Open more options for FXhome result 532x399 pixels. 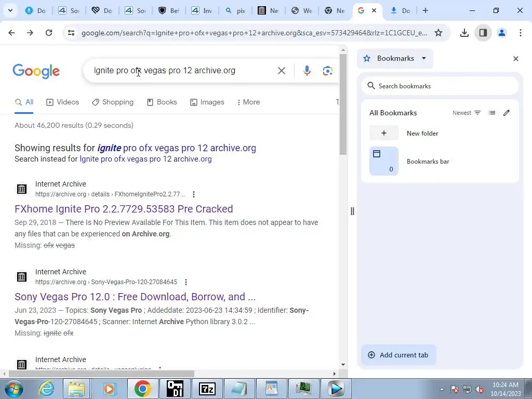pyautogui.click(x=193, y=194)
